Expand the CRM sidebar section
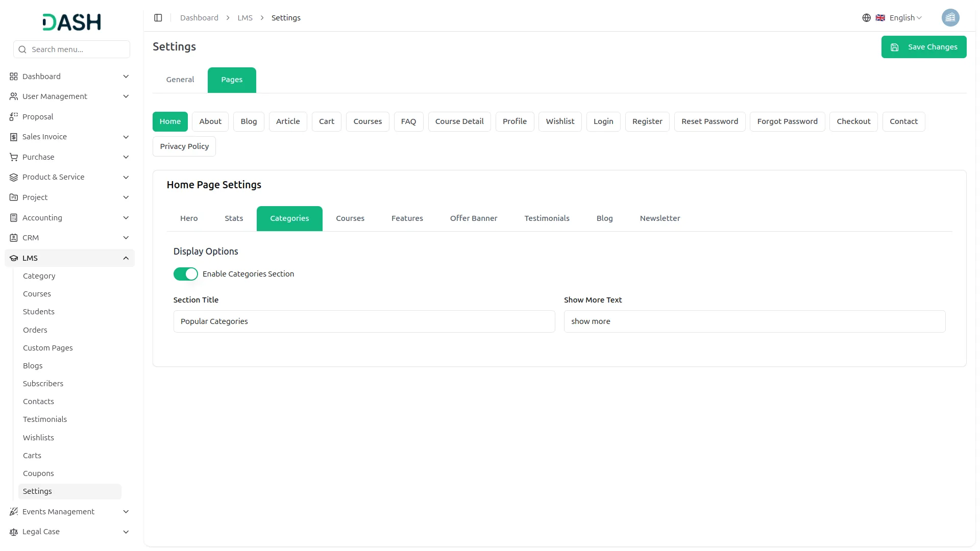The image size is (980, 551). click(x=126, y=238)
